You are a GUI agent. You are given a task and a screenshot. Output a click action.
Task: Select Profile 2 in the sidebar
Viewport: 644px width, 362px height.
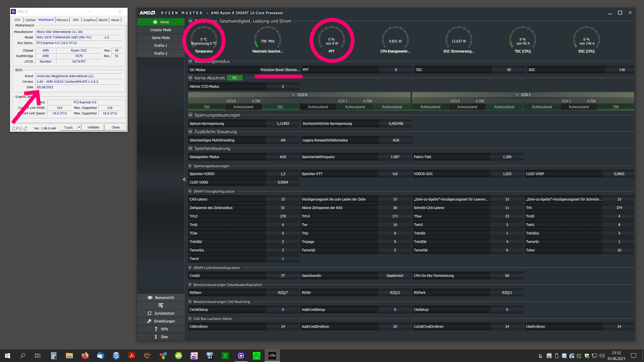click(x=161, y=53)
